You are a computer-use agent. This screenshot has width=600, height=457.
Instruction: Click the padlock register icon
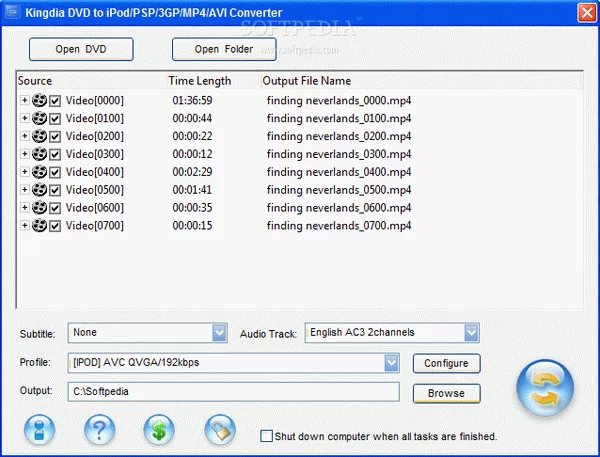pos(220,430)
